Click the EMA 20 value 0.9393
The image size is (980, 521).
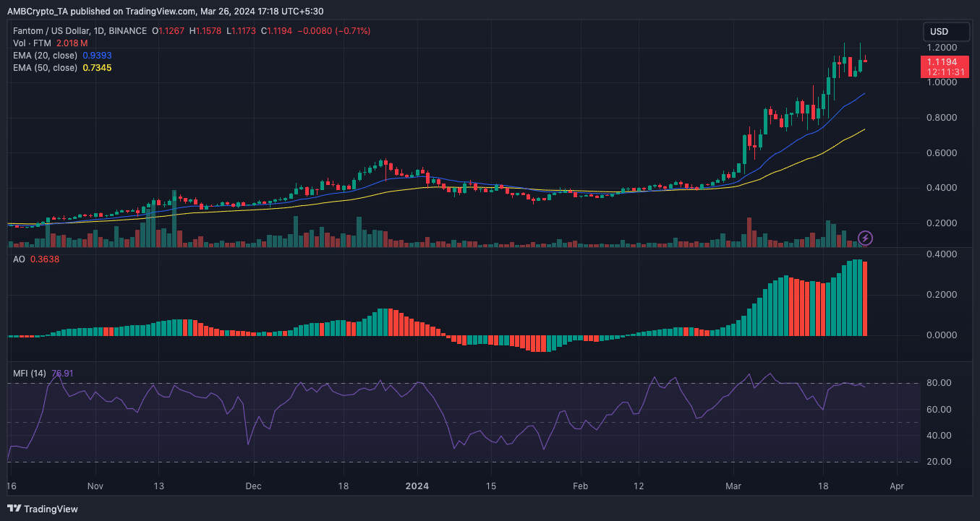point(97,56)
